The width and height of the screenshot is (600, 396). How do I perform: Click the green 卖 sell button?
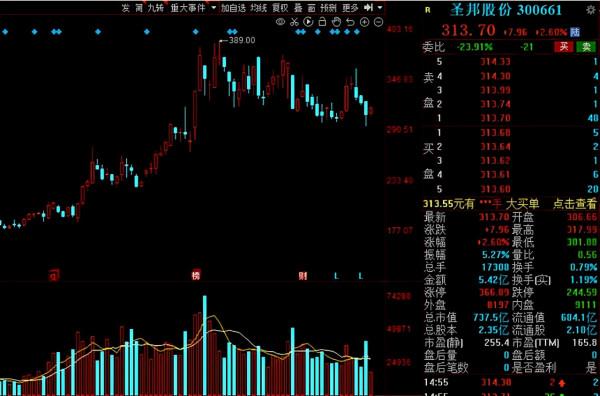pyautogui.click(x=586, y=47)
